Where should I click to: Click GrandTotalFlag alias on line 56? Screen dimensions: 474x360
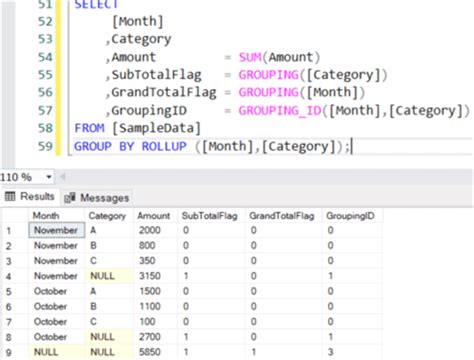(x=164, y=92)
